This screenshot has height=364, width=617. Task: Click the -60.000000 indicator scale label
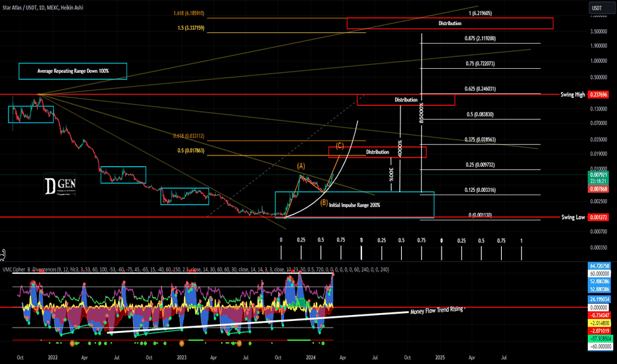point(600,347)
